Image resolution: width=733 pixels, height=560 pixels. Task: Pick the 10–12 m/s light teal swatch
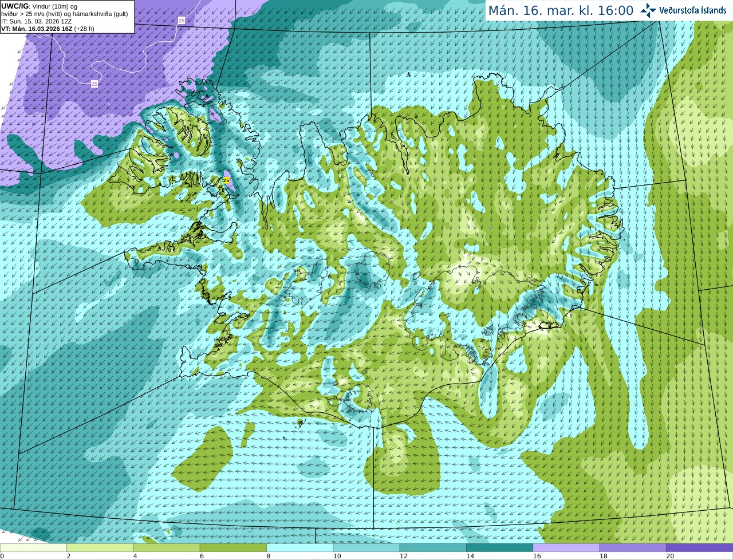tap(366, 548)
